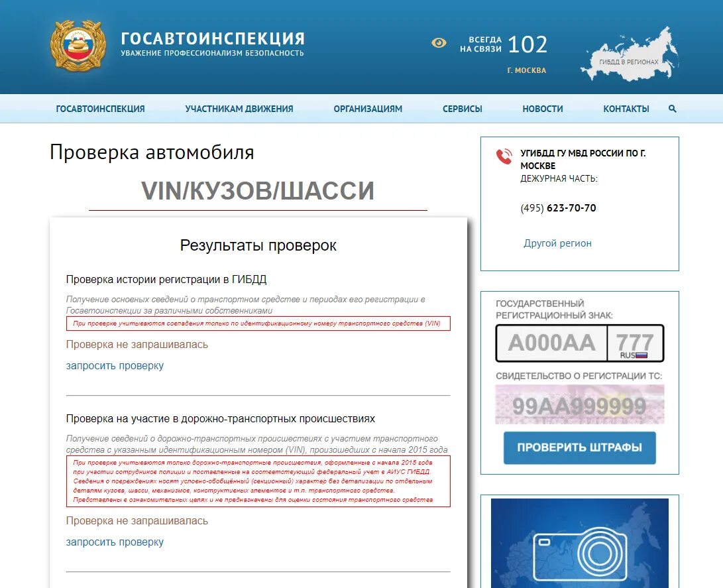Screen dimensions: 723x588
Task: Click the VIN/КУЗОВ/ШАССИ input field
Action: pyautogui.click(x=258, y=191)
